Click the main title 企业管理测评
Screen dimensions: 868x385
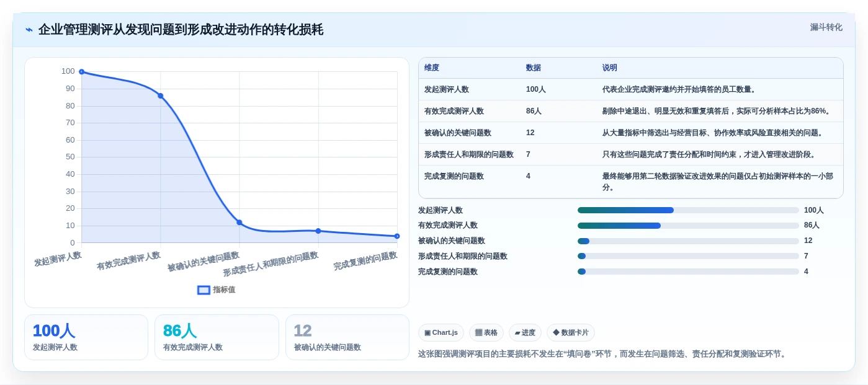[x=181, y=30]
